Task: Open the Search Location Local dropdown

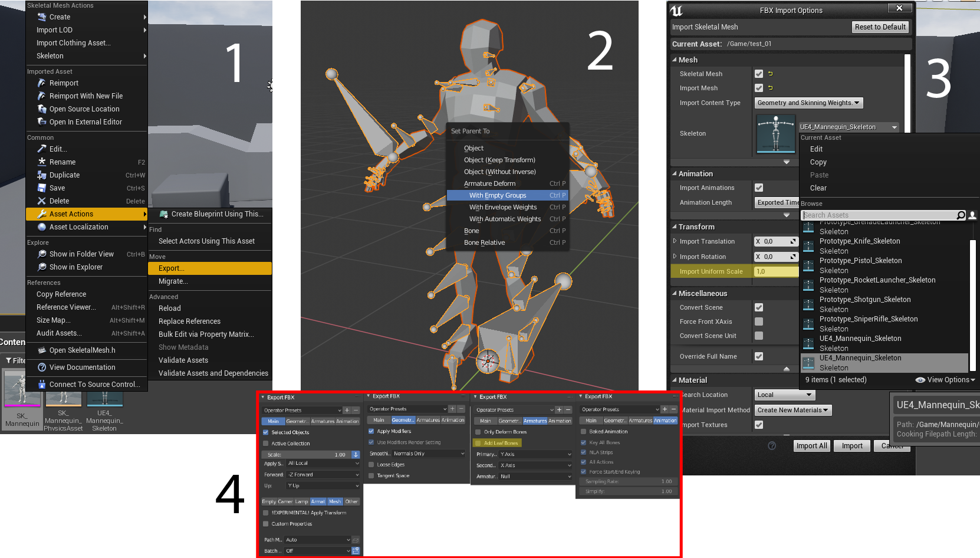Action: coord(785,395)
